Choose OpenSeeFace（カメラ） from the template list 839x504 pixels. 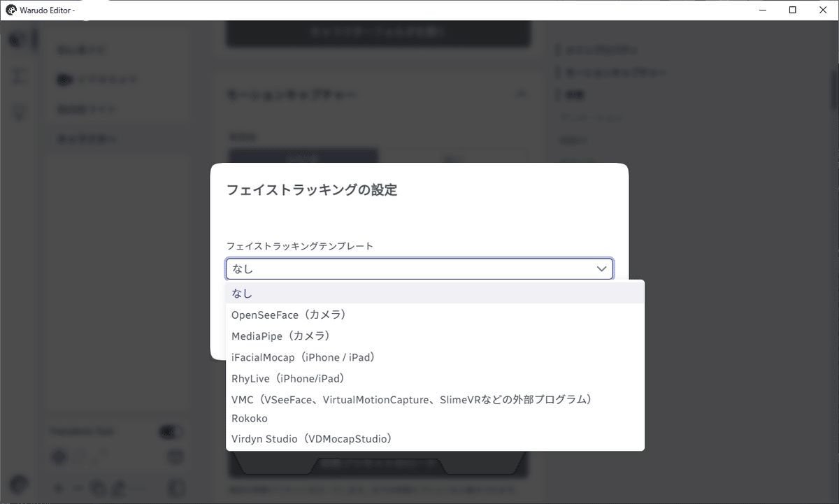(435, 315)
